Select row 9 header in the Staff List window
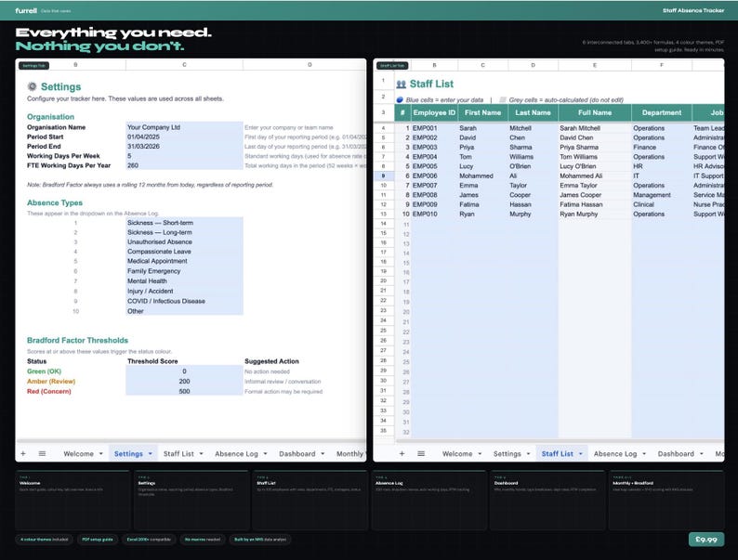Screen dimensions: 738x560 pyautogui.click(x=383, y=176)
